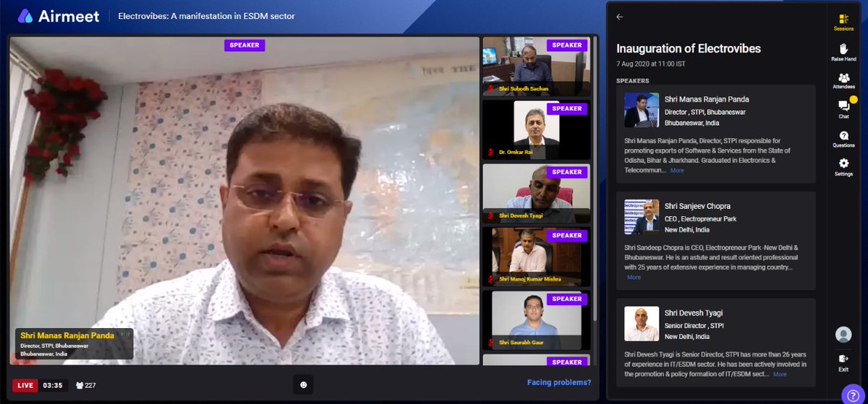Select Shri Devesh Tyagi's video tile
Image resolution: width=868 pixels, height=404 pixels.
click(x=537, y=193)
